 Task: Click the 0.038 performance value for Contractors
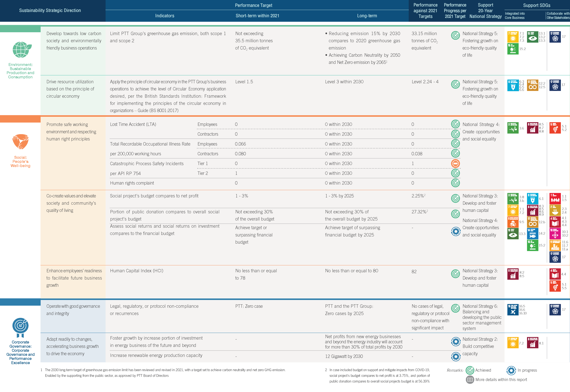(x=417, y=154)
